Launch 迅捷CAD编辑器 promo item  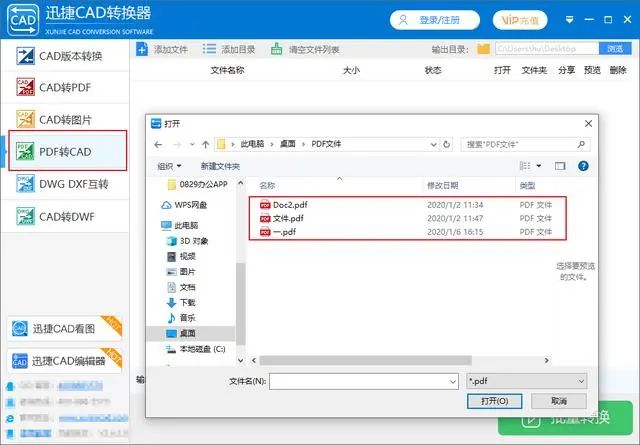(x=64, y=360)
